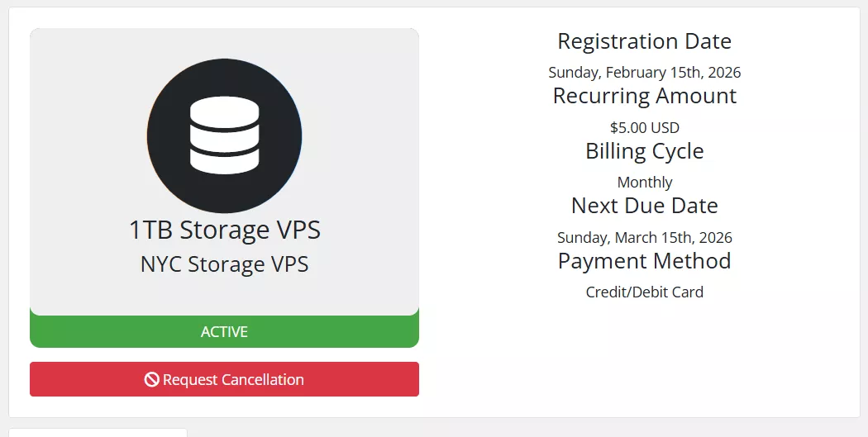Click the Billing Cycle heading
868x437 pixels.
[x=644, y=151]
